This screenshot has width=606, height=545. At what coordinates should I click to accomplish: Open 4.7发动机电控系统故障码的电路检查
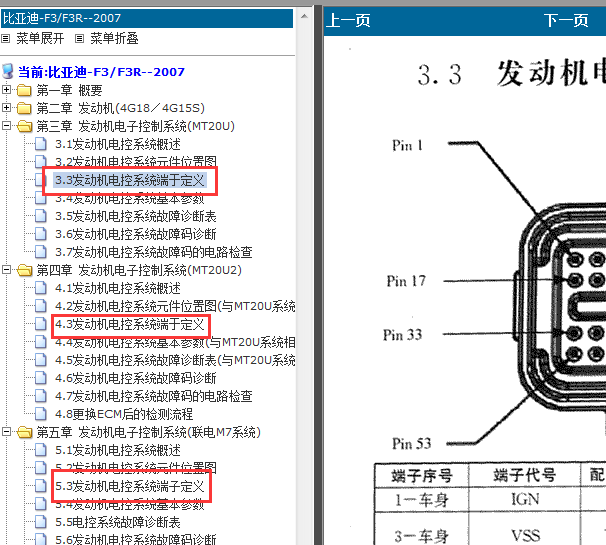click(x=154, y=396)
